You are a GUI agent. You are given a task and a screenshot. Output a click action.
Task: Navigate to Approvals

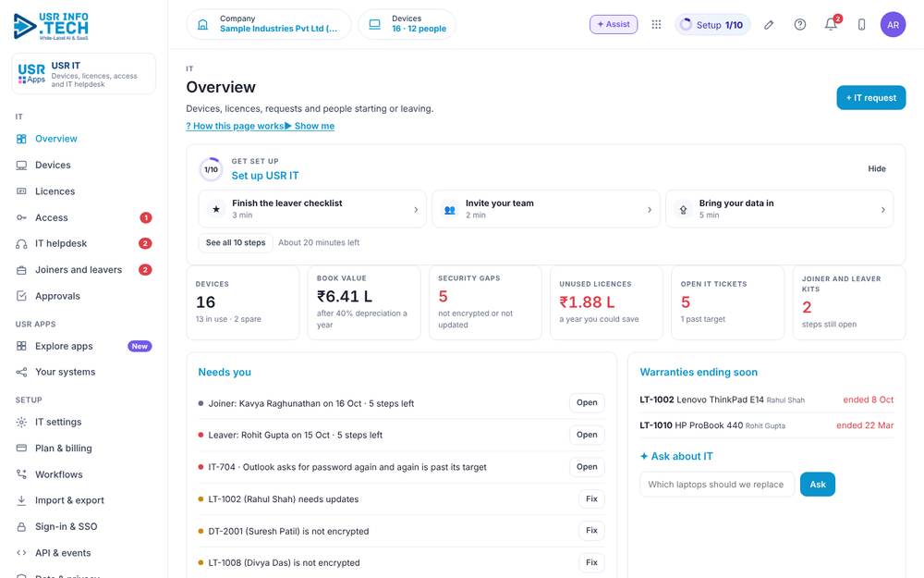pos(84,296)
